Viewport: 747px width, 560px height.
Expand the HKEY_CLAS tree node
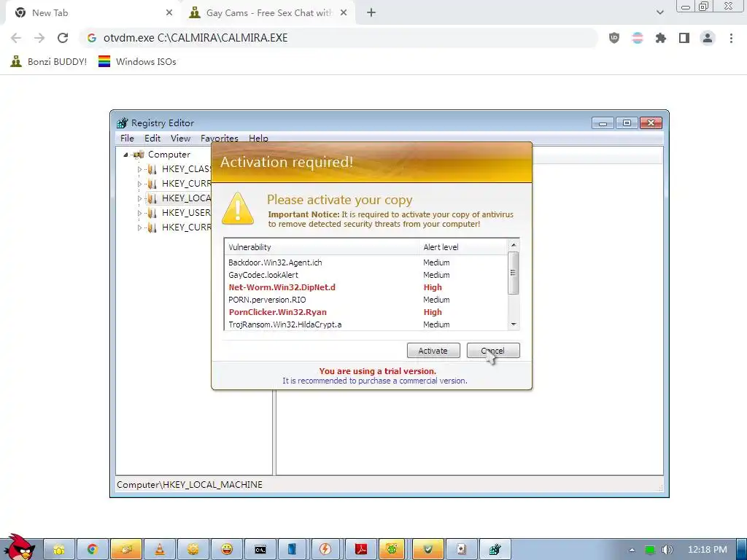[139, 169]
